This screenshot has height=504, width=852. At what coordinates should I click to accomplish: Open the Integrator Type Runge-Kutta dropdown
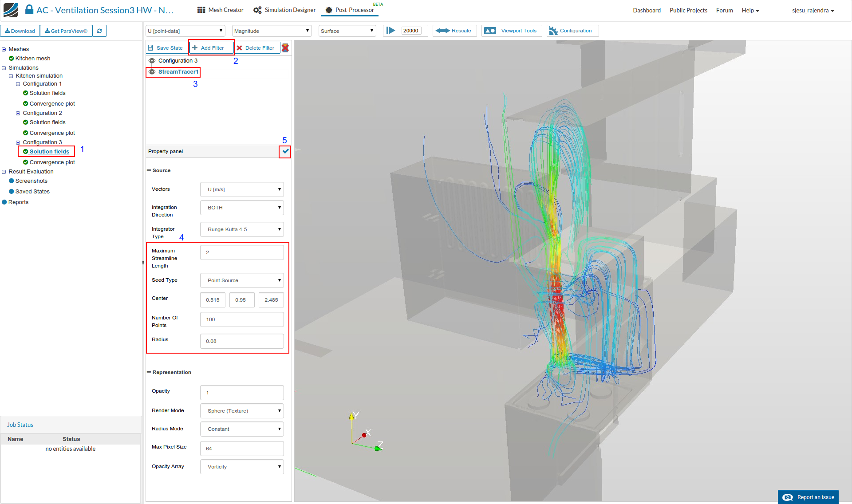[x=242, y=229]
